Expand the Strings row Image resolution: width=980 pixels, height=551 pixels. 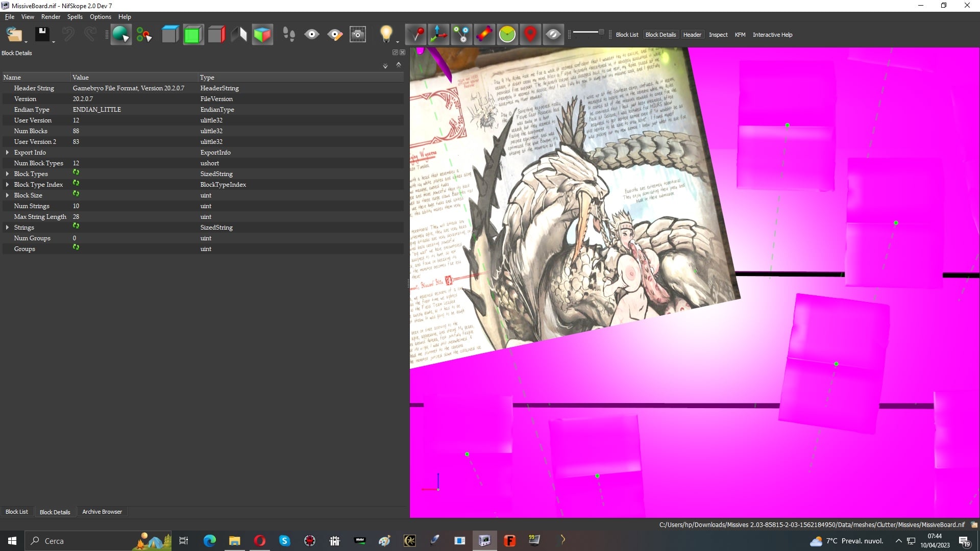pyautogui.click(x=7, y=228)
